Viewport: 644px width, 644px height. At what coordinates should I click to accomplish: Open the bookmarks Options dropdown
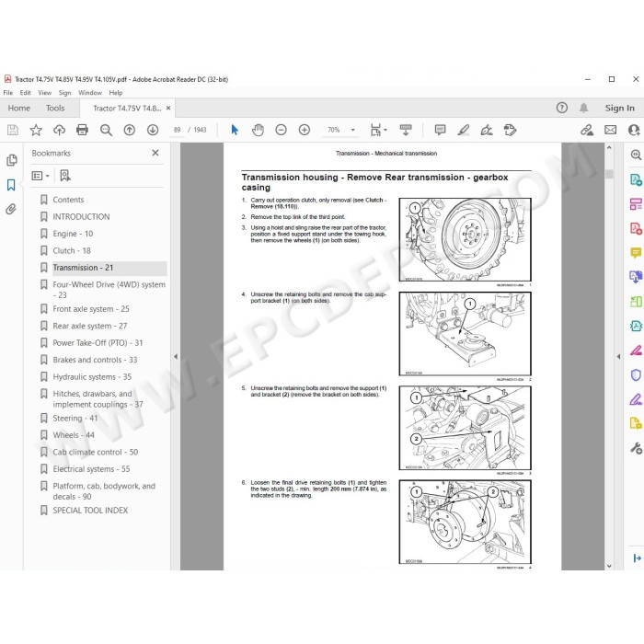[x=40, y=176]
